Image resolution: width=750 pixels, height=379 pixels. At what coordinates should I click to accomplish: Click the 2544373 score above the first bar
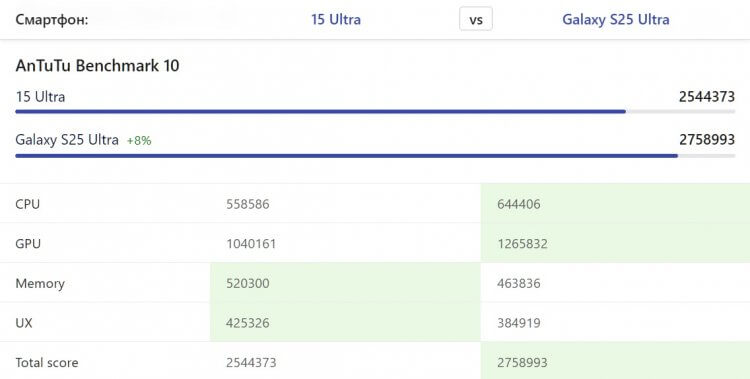pyautogui.click(x=707, y=97)
